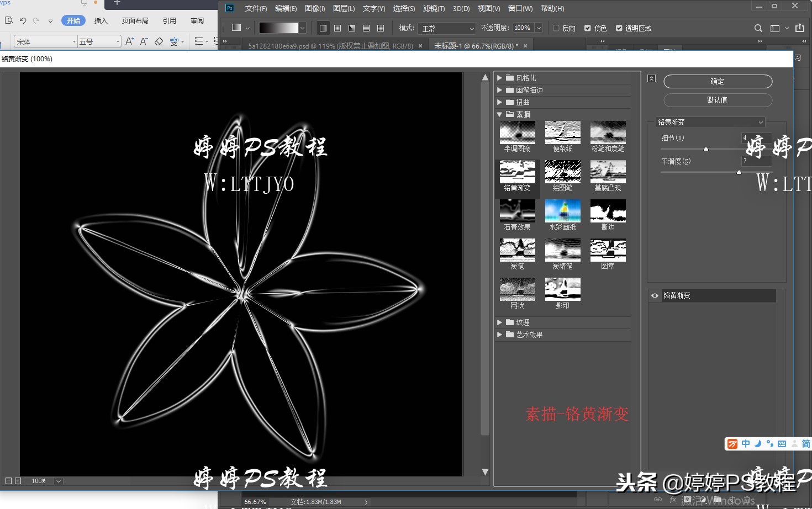The width and height of the screenshot is (812, 509).
Task: Select the Diamond gradient style icon
Action: tap(380, 28)
